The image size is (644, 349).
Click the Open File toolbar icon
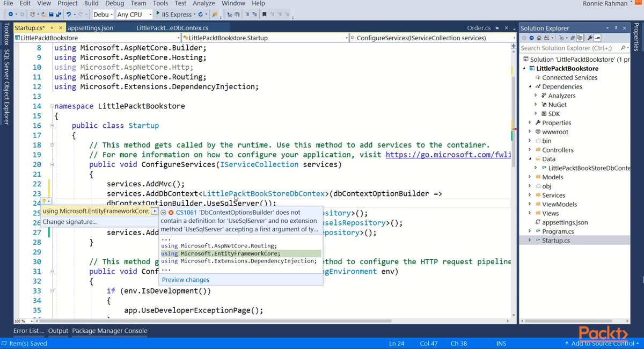click(44, 14)
